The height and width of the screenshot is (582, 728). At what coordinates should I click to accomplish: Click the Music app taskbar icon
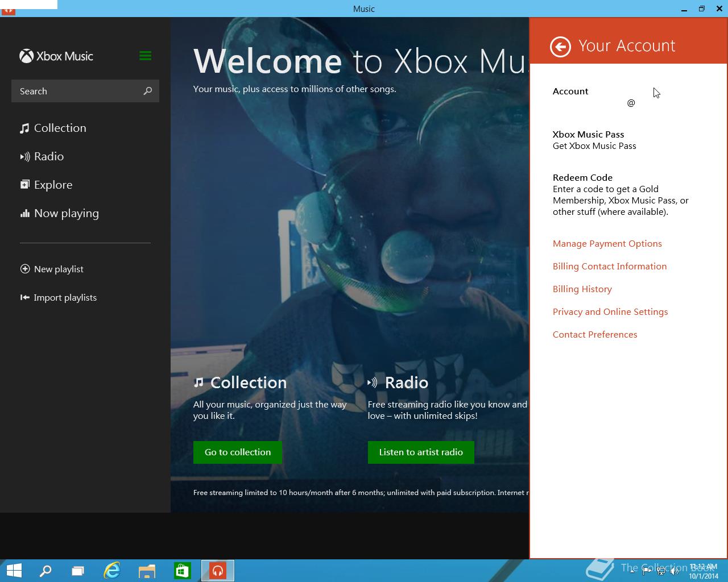click(x=218, y=571)
